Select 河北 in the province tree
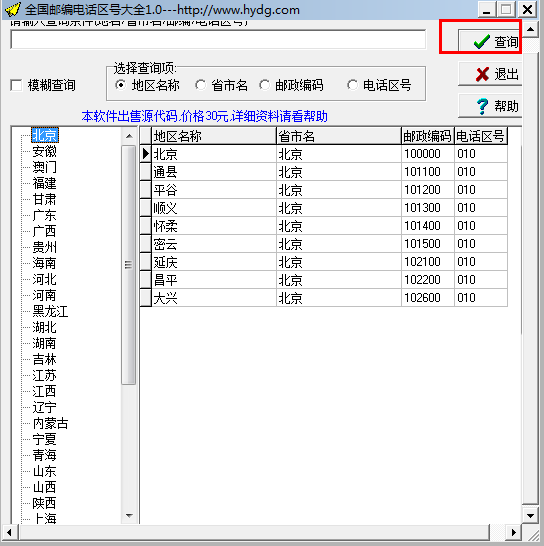544x546 pixels. [44, 279]
